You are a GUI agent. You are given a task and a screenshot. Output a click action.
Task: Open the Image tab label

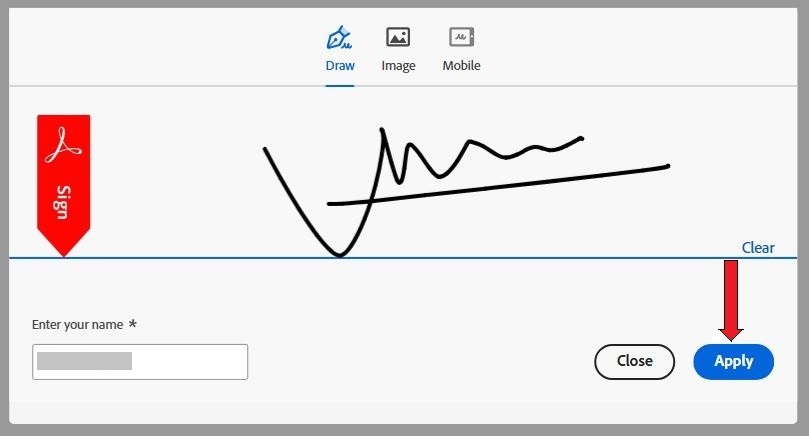(x=398, y=66)
